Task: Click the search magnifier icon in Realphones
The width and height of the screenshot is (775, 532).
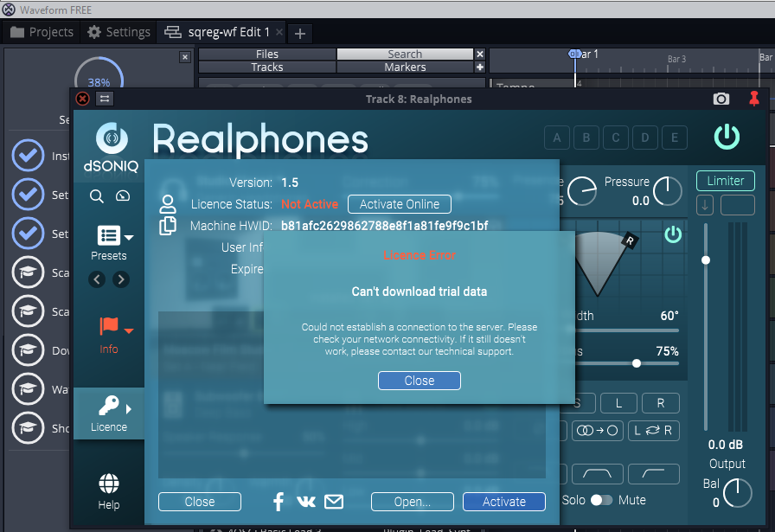Action: click(x=97, y=196)
